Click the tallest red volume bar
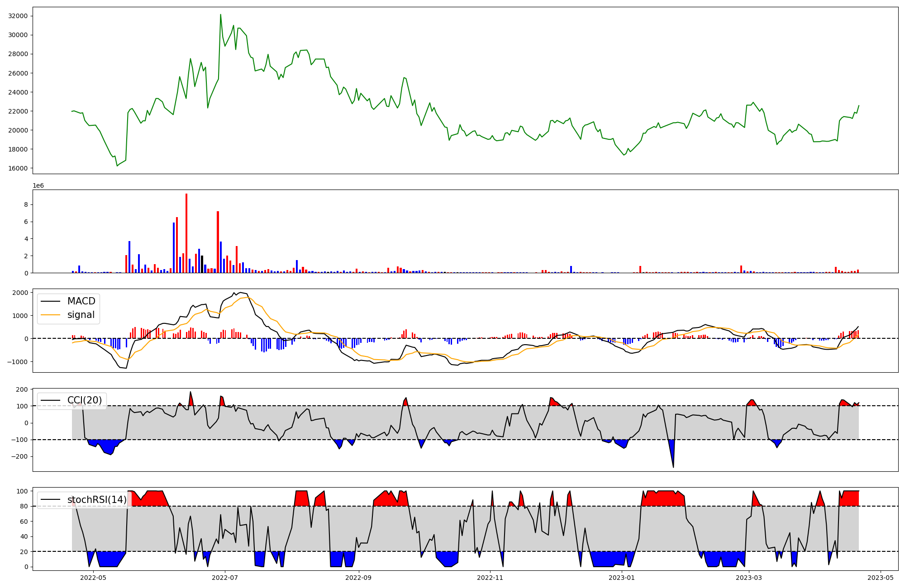The height and width of the screenshot is (588, 905). [186, 233]
